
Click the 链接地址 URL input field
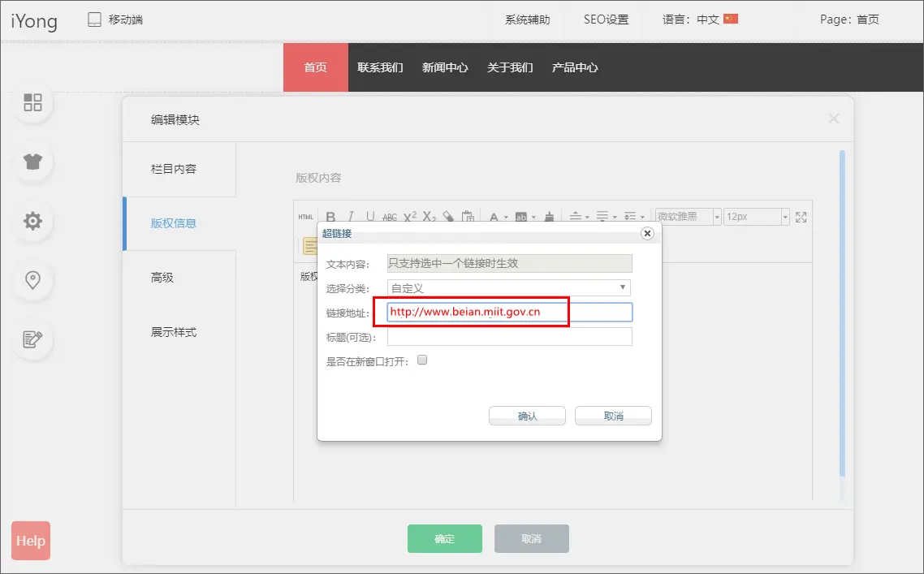pos(509,312)
